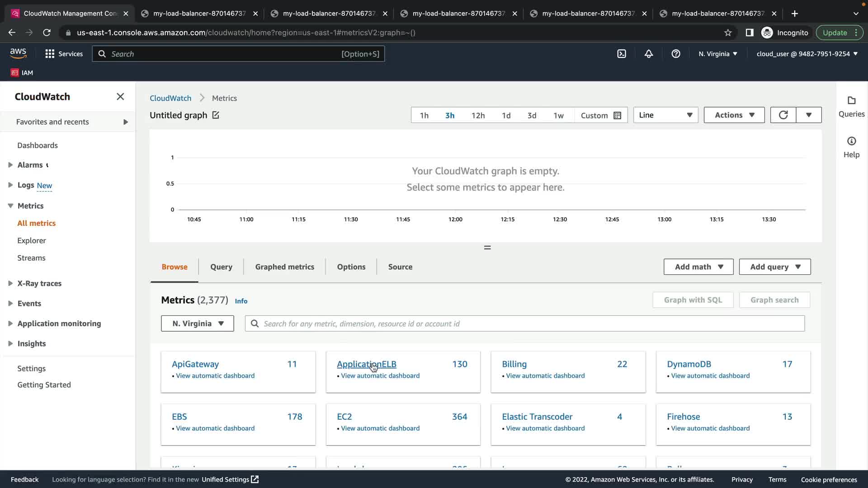Open the Help info panel icon

[x=851, y=141]
